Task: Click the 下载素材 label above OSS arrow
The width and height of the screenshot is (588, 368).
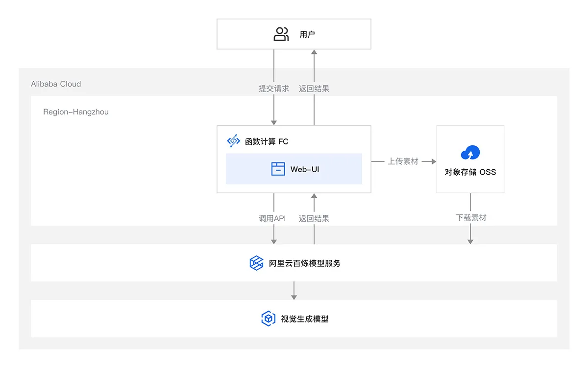Action: [470, 218]
